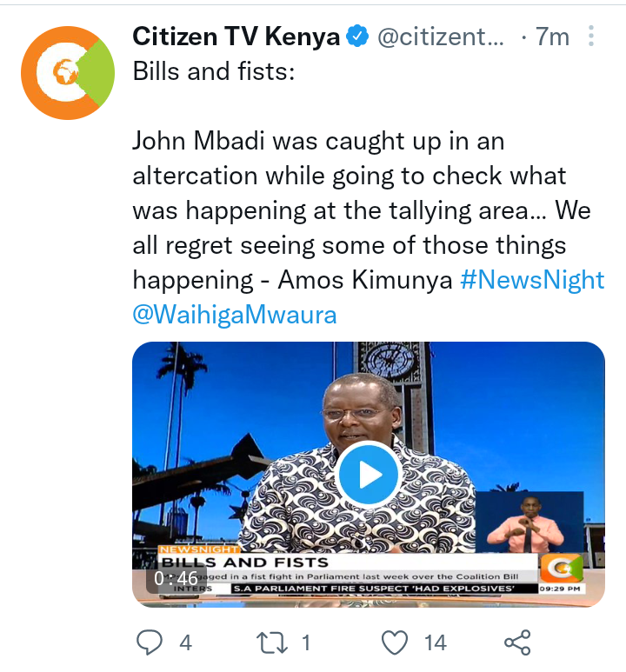Screen dimensions: 626x672
Task: Open the three-dot more options menu
Action: [591, 36]
